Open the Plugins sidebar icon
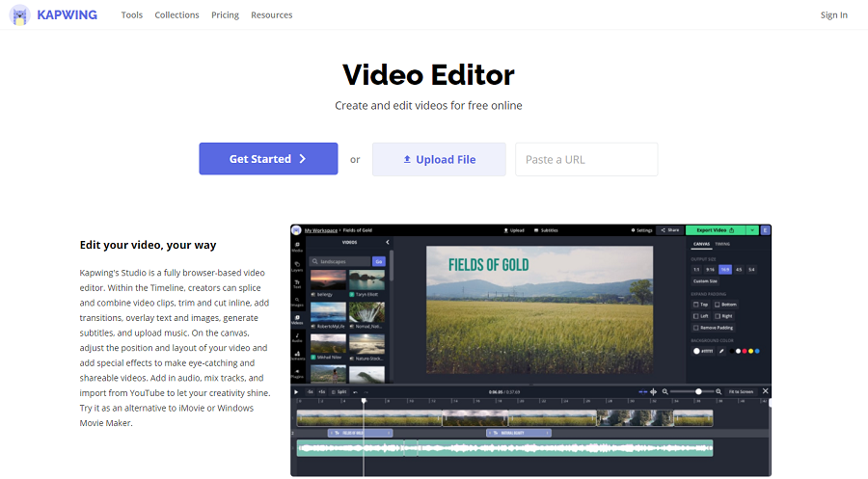868x479 pixels. (x=297, y=373)
